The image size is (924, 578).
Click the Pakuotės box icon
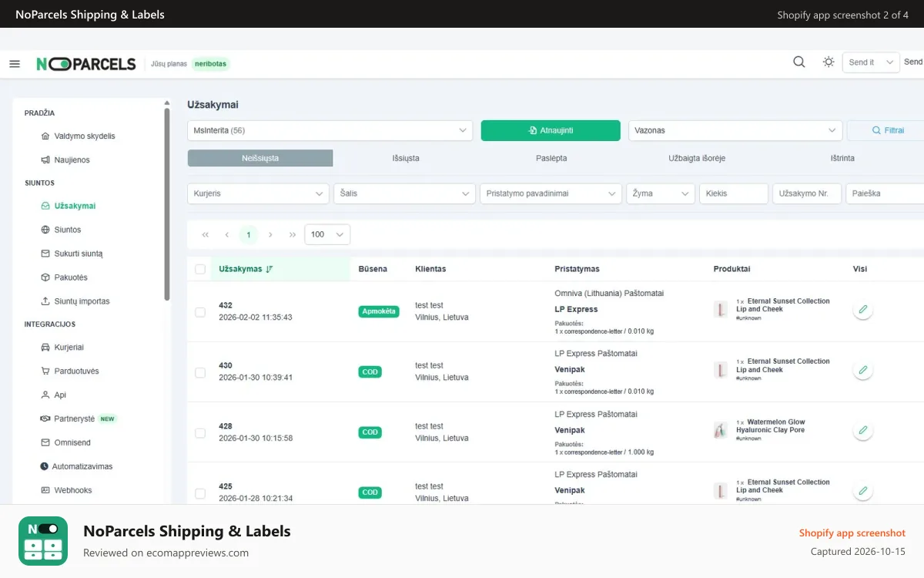click(45, 277)
